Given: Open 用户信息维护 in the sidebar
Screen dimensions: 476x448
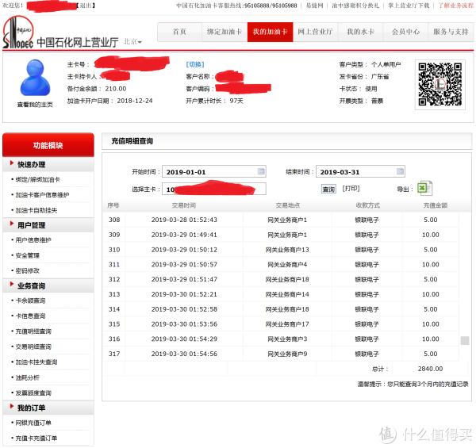Looking at the screenshot, I should pos(33,240).
